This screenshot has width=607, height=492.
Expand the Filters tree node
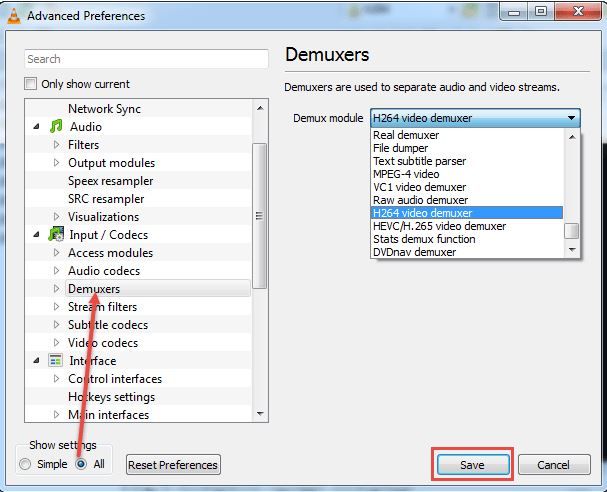(57, 144)
